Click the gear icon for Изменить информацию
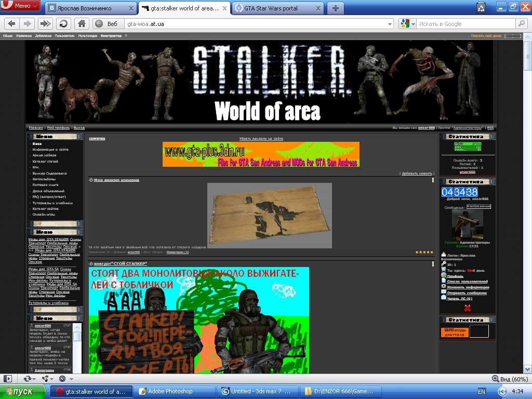Viewport: 532px width, 399px height. (x=444, y=286)
